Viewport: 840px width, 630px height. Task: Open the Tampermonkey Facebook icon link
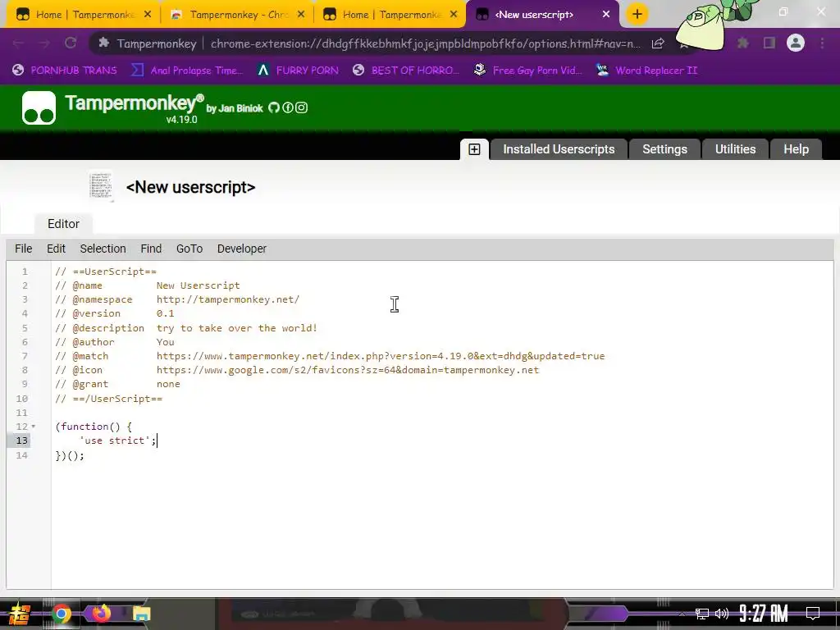288,107
